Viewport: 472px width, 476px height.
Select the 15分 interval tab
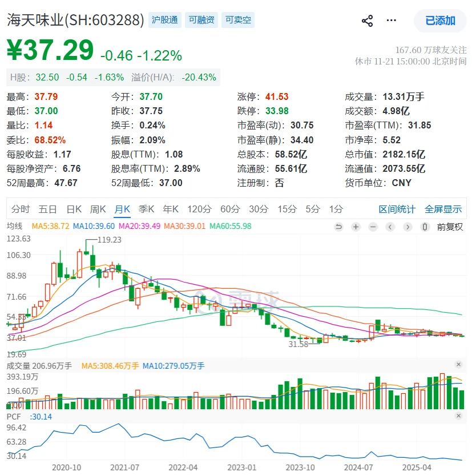[x=287, y=209]
